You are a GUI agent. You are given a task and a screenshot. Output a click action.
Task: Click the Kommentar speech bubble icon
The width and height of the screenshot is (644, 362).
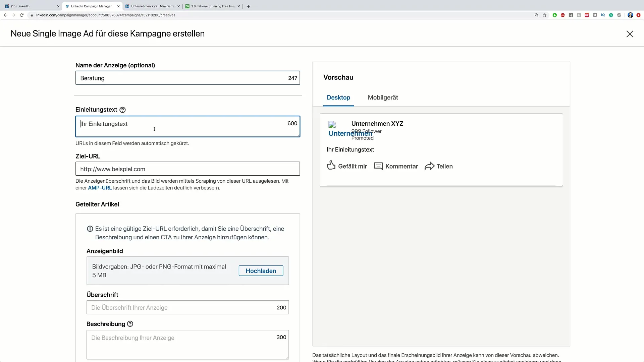tap(378, 166)
